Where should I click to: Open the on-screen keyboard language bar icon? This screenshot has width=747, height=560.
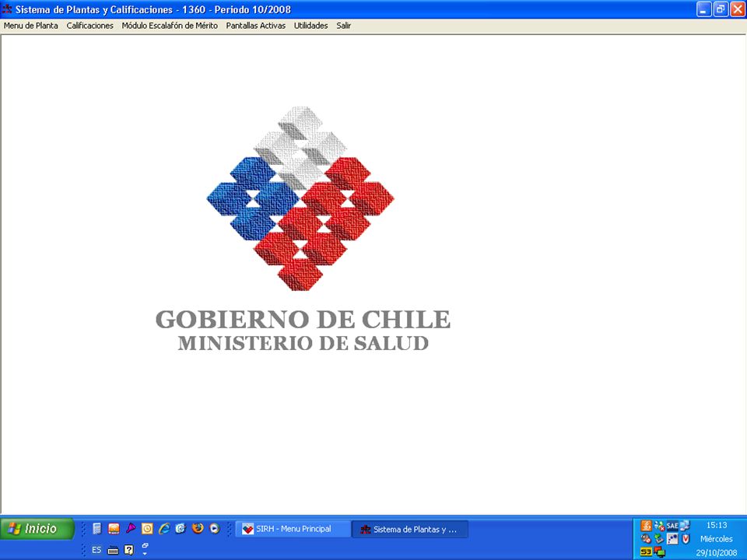click(113, 551)
